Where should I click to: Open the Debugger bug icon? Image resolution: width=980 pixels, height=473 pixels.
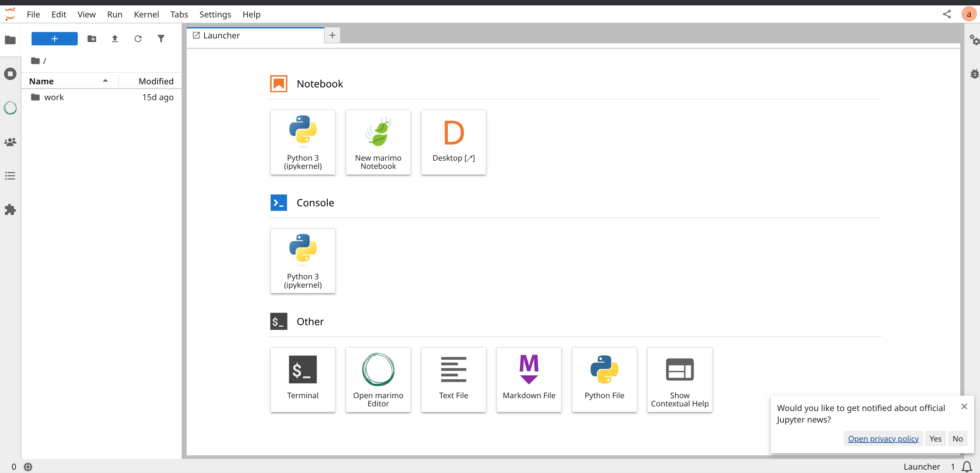pyautogui.click(x=974, y=73)
